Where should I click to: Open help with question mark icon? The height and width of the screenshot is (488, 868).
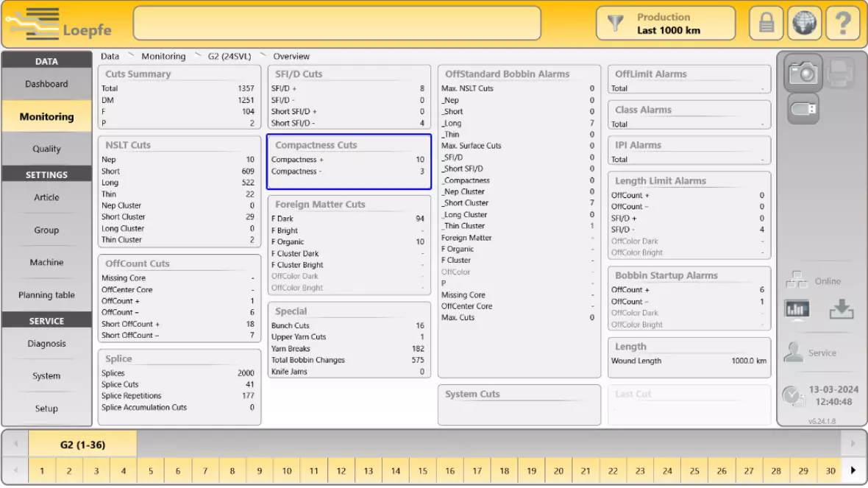click(x=842, y=24)
